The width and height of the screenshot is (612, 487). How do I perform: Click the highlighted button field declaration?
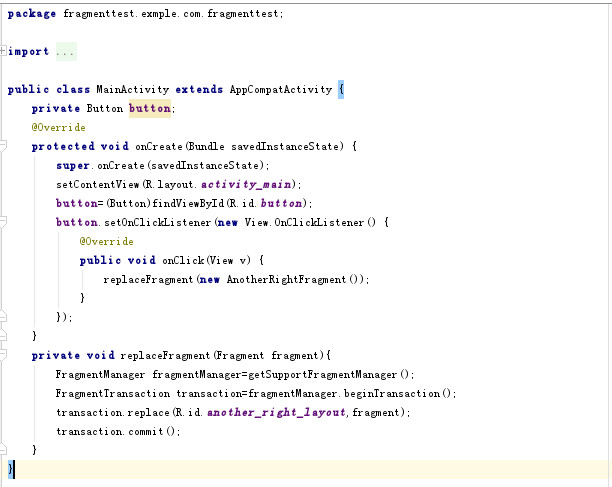tap(150, 108)
